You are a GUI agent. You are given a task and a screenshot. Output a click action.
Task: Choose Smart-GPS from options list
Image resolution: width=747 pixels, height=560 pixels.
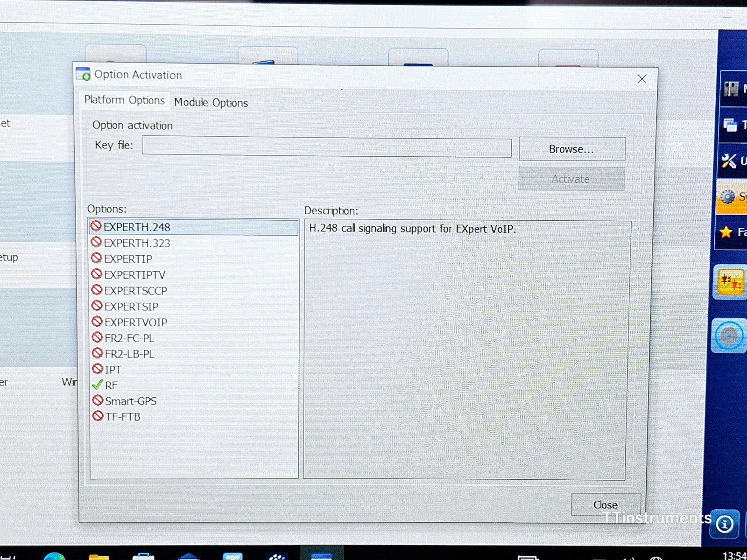click(x=130, y=401)
